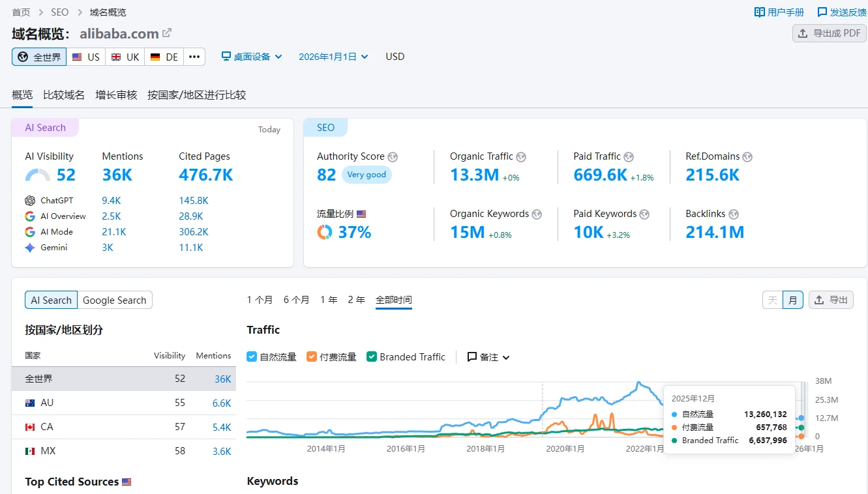Switch to the 比较域名 tab
This screenshot has width=868, height=494.
pos(64,95)
